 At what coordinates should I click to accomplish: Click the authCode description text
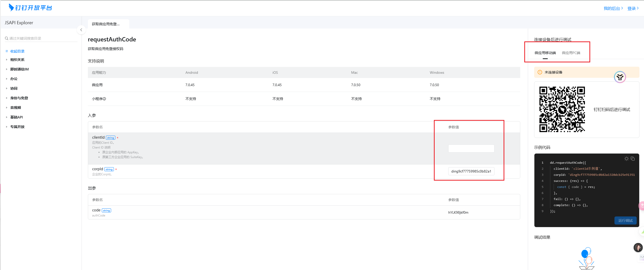(98, 215)
